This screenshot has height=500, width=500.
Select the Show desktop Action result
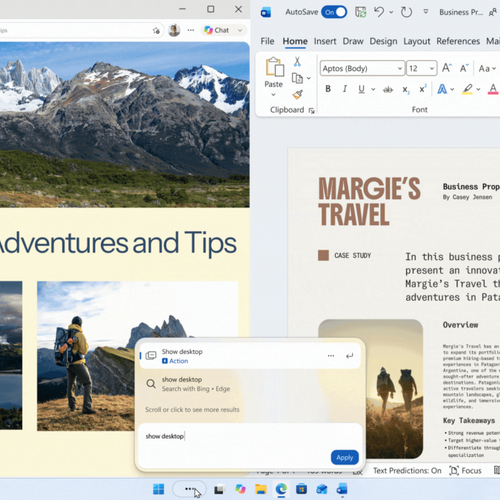[250, 356]
